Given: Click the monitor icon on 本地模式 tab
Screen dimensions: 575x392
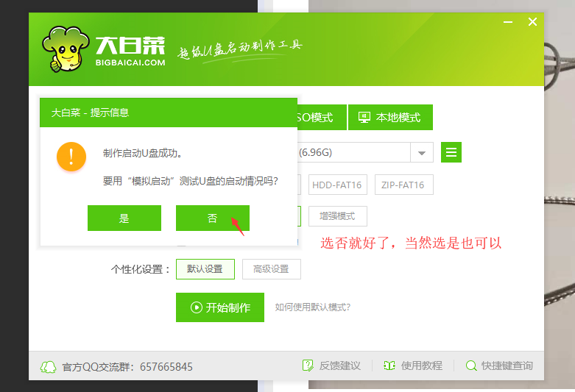Looking at the screenshot, I should tap(364, 117).
